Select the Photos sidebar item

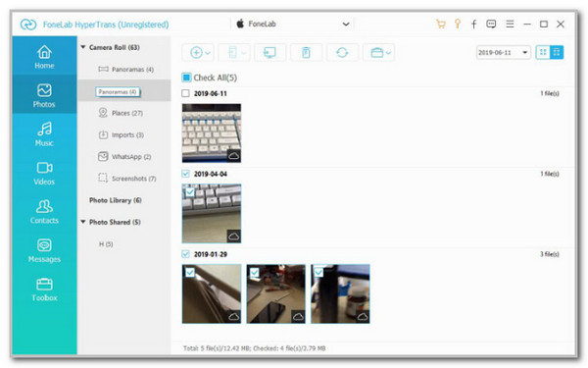coord(44,95)
